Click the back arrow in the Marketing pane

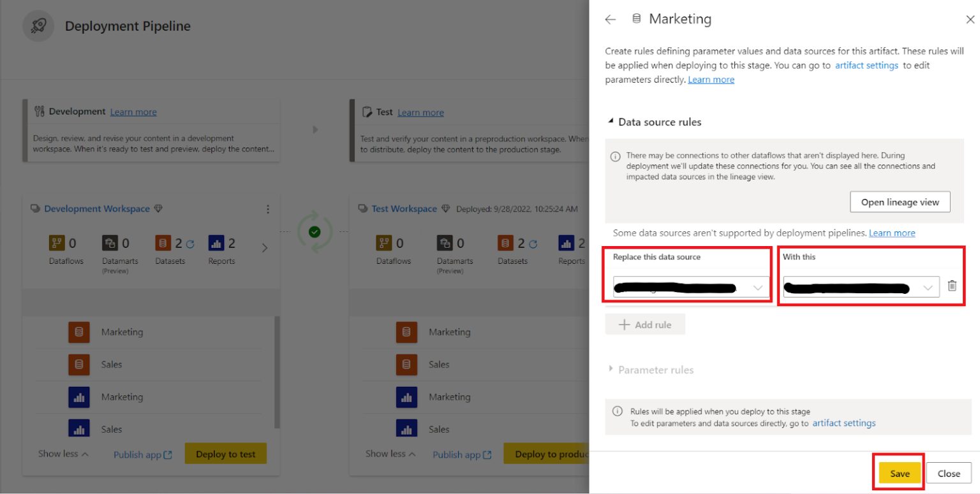[610, 19]
